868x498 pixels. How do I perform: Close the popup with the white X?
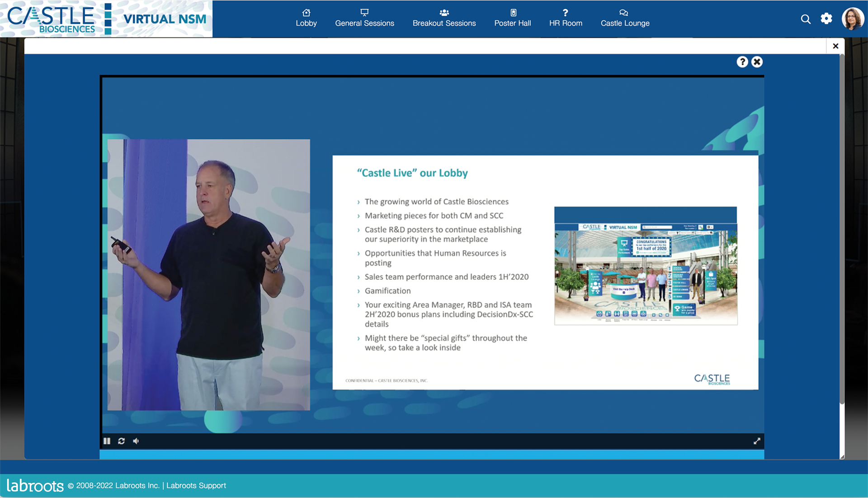(835, 46)
